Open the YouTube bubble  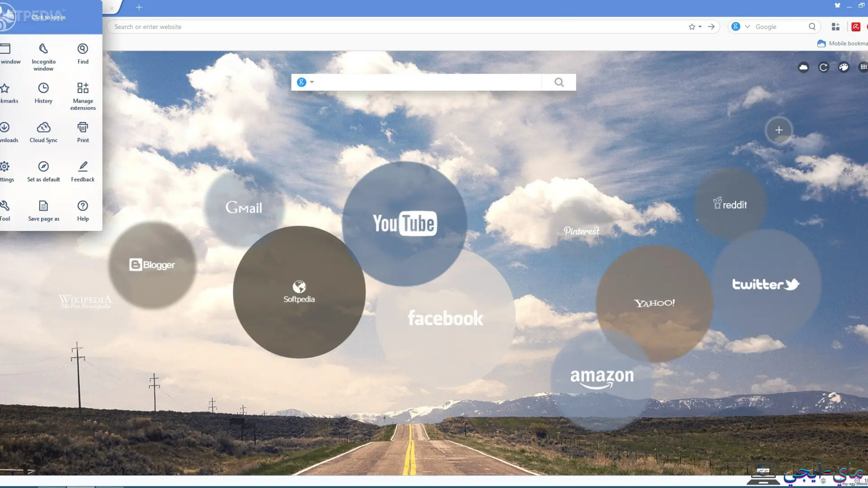tap(405, 224)
